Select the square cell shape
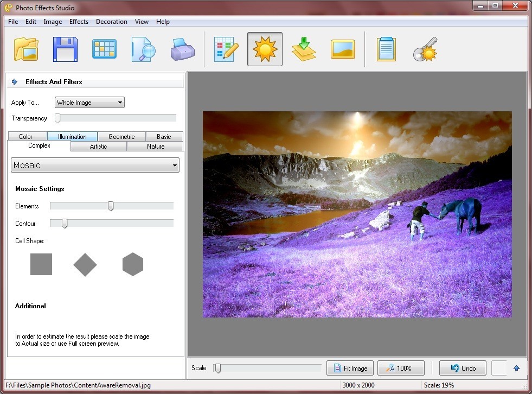532x394 pixels. click(x=42, y=264)
